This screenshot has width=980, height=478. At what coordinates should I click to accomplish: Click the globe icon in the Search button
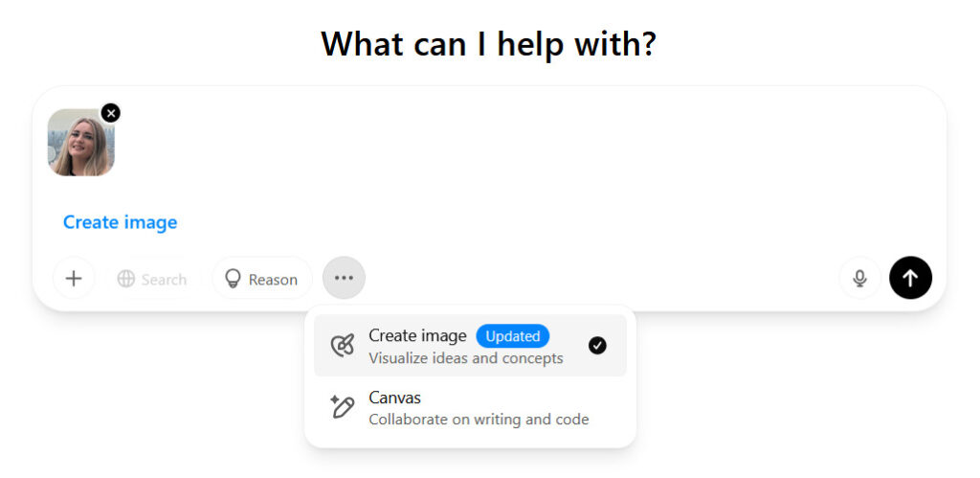pos(125,279)
